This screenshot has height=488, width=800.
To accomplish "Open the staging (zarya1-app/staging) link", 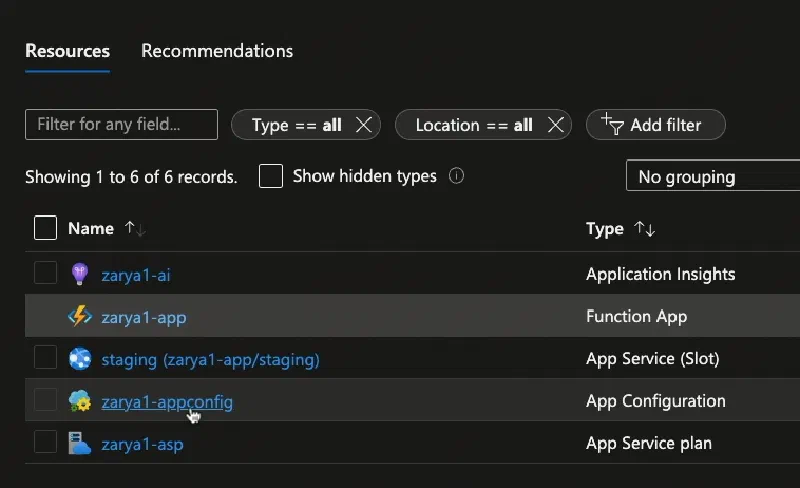I will 210,360.
